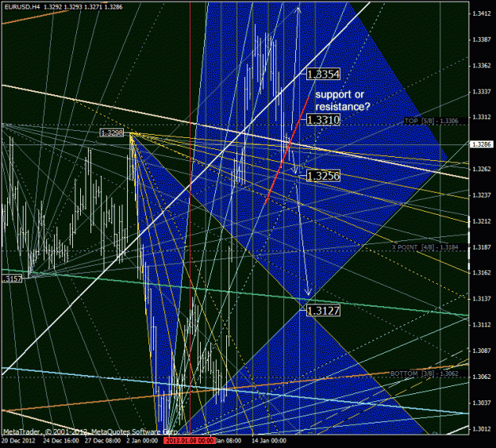Click the 1.3412 price scale value
Image resolution: width=496 pixels, height=448 pixels.
coord(482,13)
